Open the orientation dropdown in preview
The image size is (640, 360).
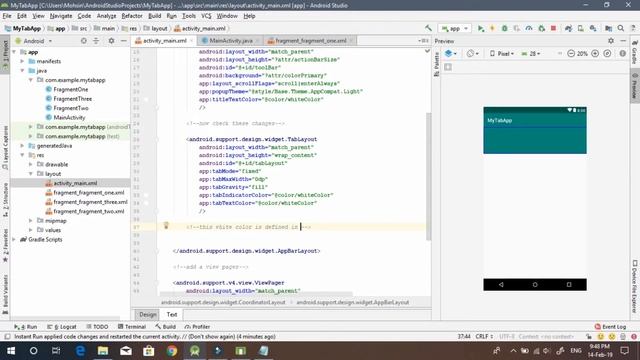click(x=473, y=53)
